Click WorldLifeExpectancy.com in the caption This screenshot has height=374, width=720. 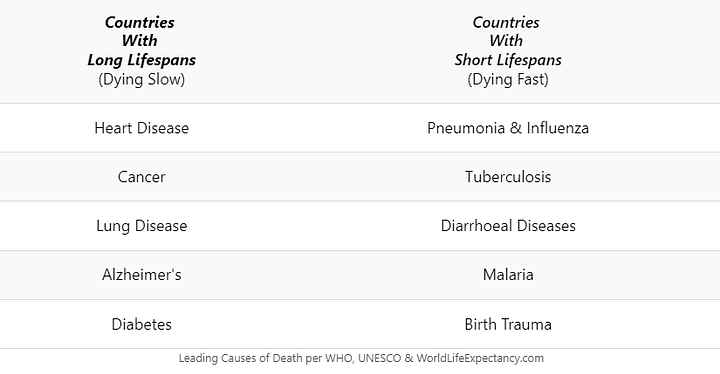pyautogui.click(x=480, y=358)
